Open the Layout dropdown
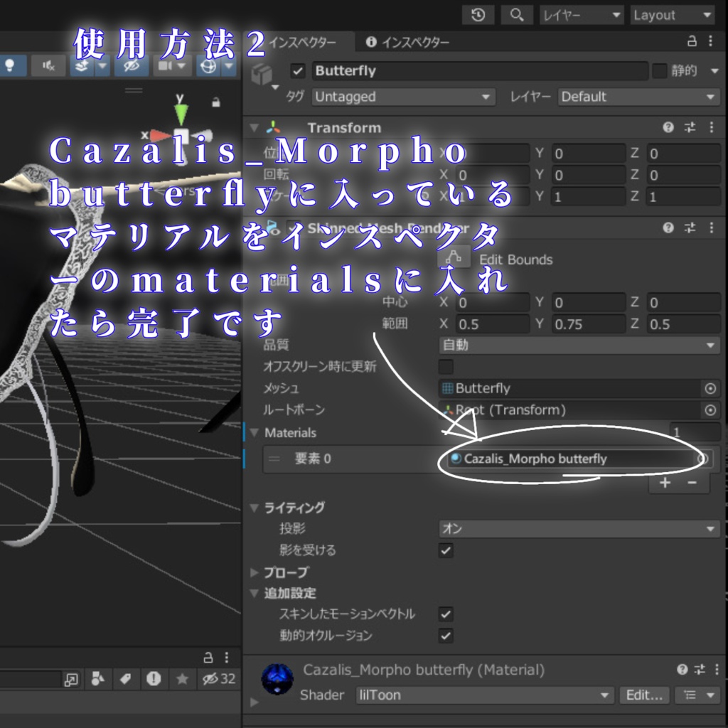 (x=671, y=14)
